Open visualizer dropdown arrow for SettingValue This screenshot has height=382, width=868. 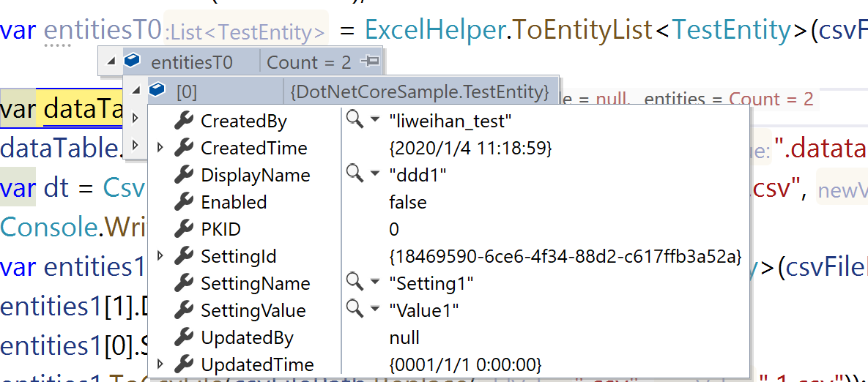pyautogui.click(x=374, y=310)
